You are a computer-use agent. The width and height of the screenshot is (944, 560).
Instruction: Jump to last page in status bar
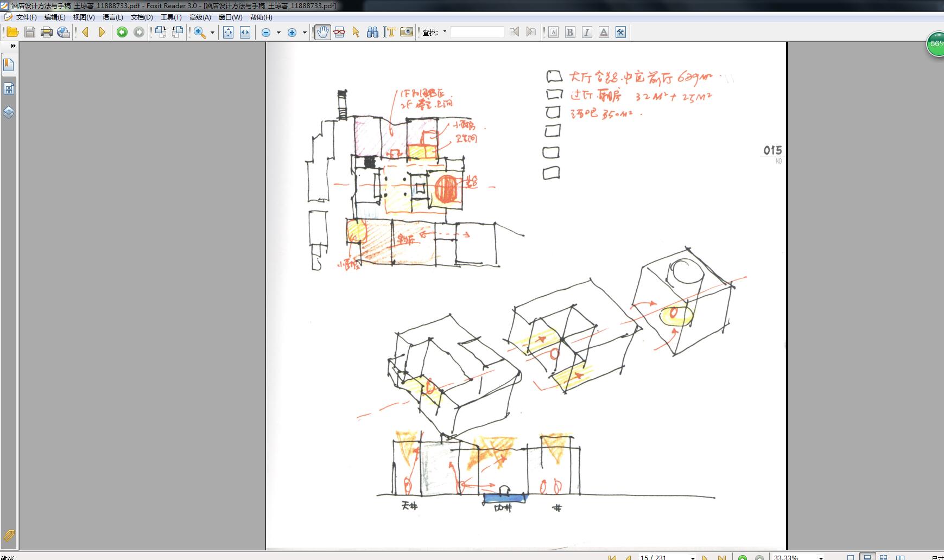(721, 557)
